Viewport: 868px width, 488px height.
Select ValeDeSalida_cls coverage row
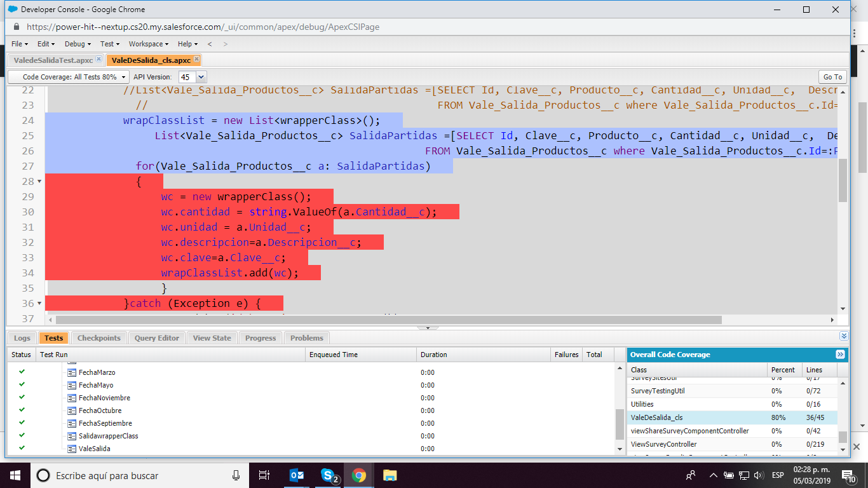732,417
